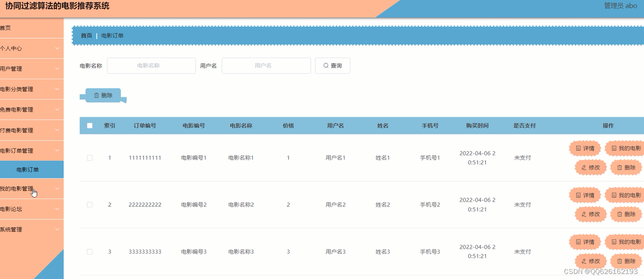Check the checkbox for order 2222222222

tap(90, 205)
